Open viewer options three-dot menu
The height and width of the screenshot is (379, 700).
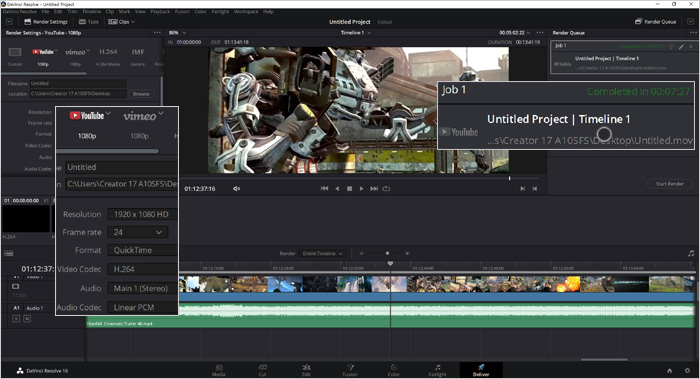click(x=540, y=33)
